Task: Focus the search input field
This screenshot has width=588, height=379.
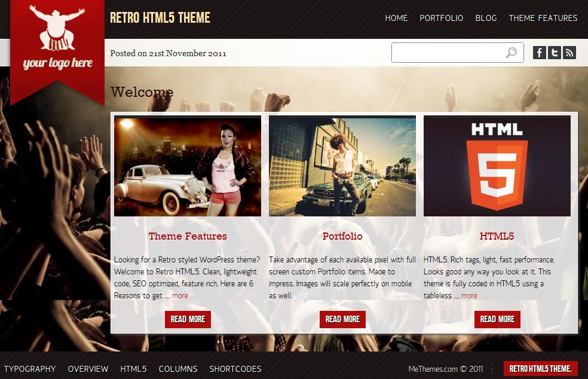Action: 458,53
